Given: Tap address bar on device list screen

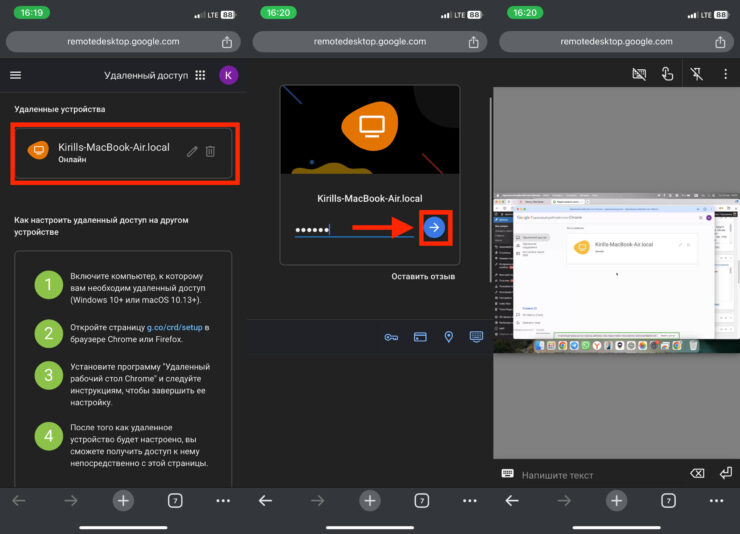Looking at the screenshot, I should point(123,42).
